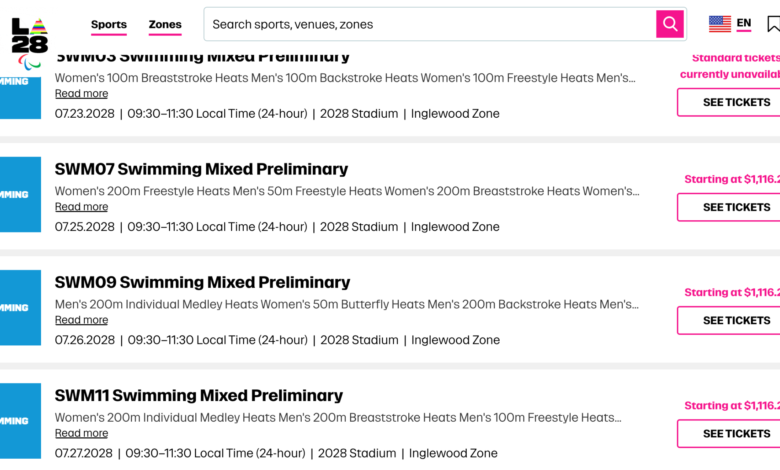Expand Read more for SWM03 session
780x470 pixels.
click(x=81, y=94)
